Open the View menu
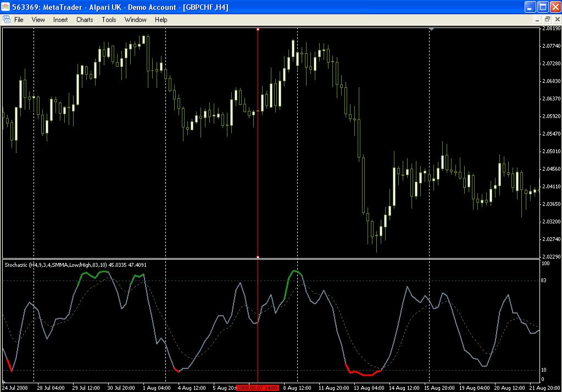Viewport: 562px width, 392px height. [x=38, y=20]
